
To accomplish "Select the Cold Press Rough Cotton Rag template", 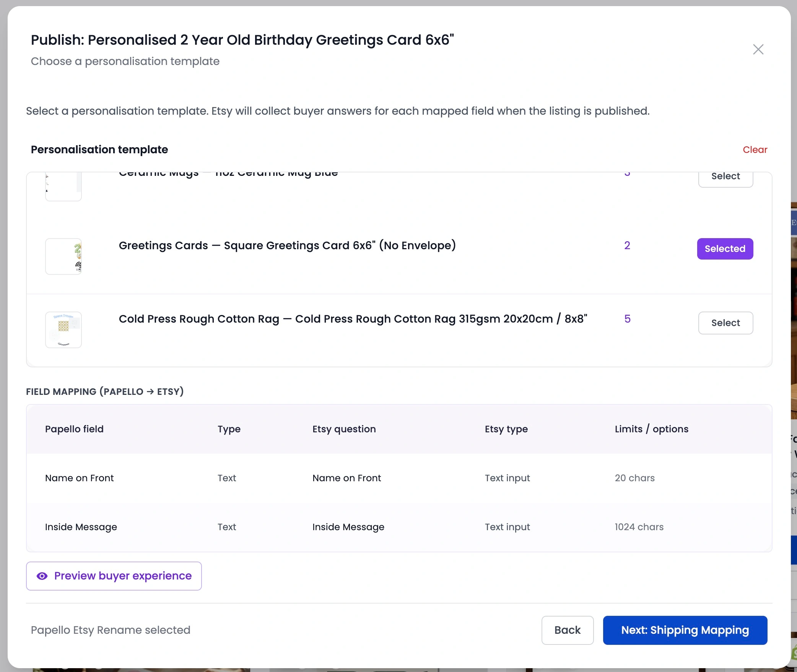I will (725, 323).
